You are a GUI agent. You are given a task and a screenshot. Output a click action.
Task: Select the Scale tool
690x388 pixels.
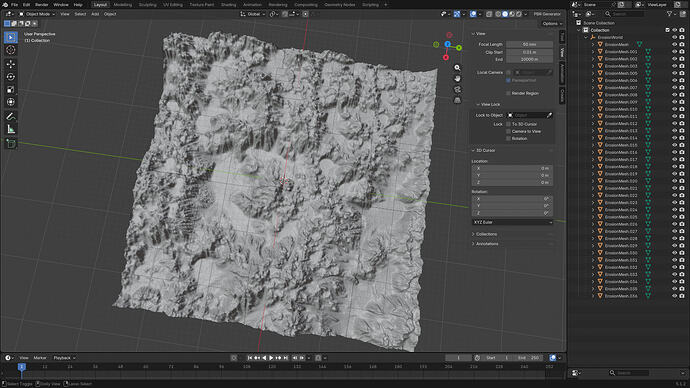[11, 90]
